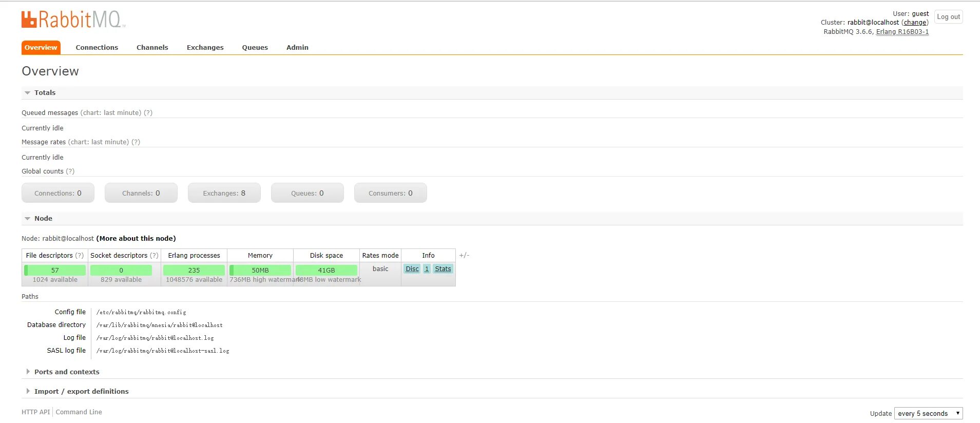Click the Rates mode column header
The height and width of the screenshot is (423, 980).
[x=380, y=256]
